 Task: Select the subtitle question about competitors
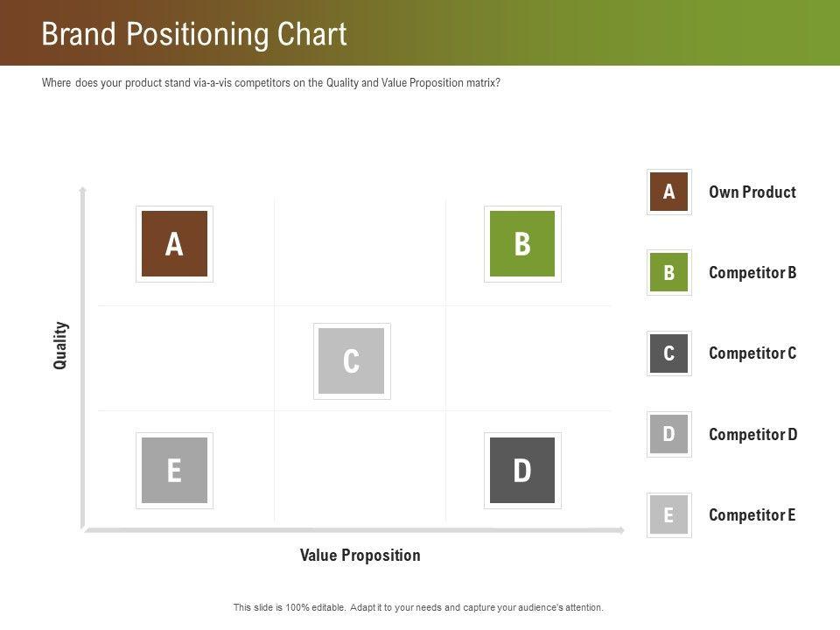pyautogui.click(x=271, y=83)
